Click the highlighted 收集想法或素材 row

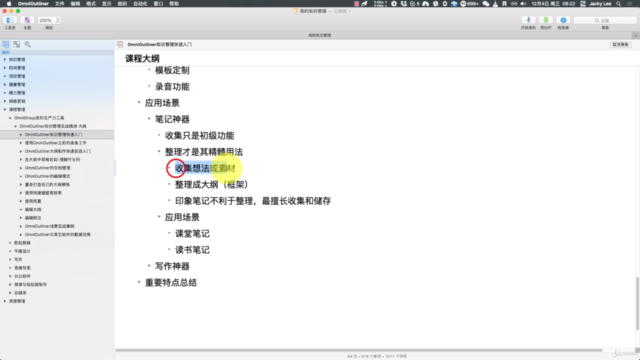coord(205,168)
